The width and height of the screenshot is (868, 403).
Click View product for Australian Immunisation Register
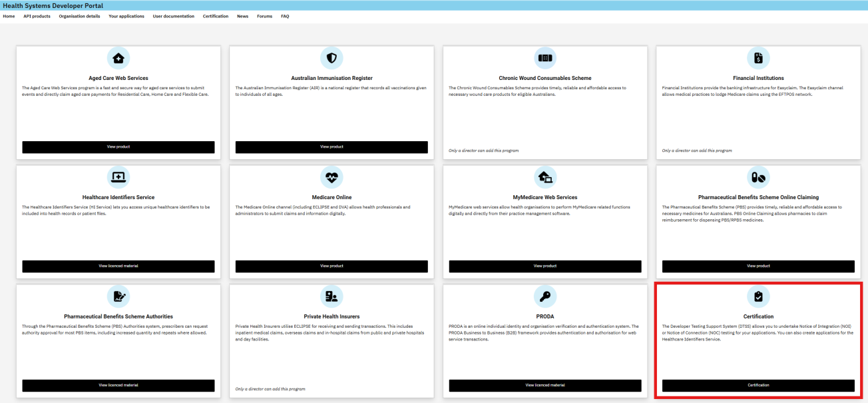click(331, 147)
